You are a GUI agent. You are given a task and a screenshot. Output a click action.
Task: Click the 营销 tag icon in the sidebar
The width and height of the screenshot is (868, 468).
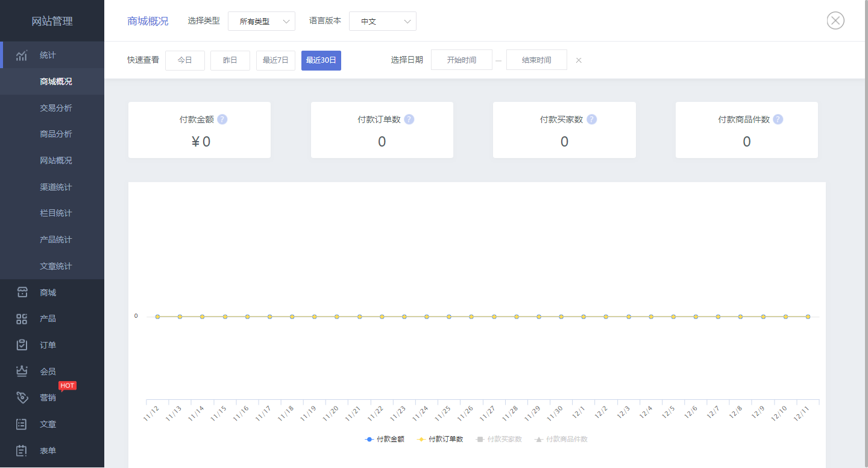[x=22, y=397]
